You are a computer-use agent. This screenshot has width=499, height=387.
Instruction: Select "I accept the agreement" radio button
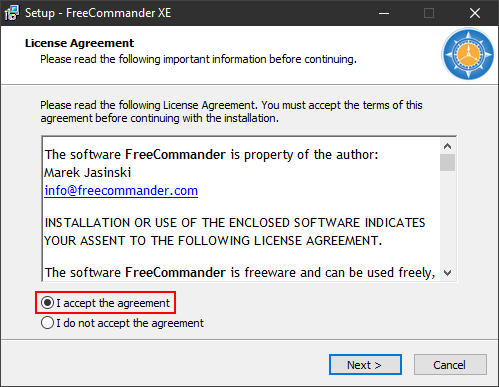pyautogui.click(x=47, y=303)
